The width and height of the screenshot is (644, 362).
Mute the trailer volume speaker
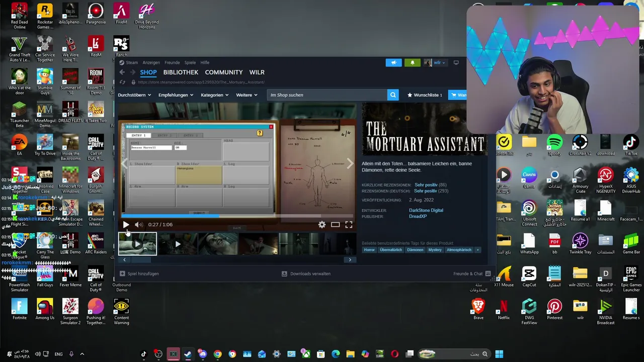click(x=138, y=225)
